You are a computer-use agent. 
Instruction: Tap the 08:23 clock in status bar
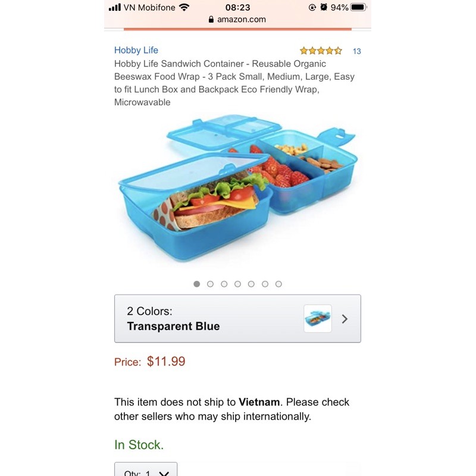[x=238, y=8]
